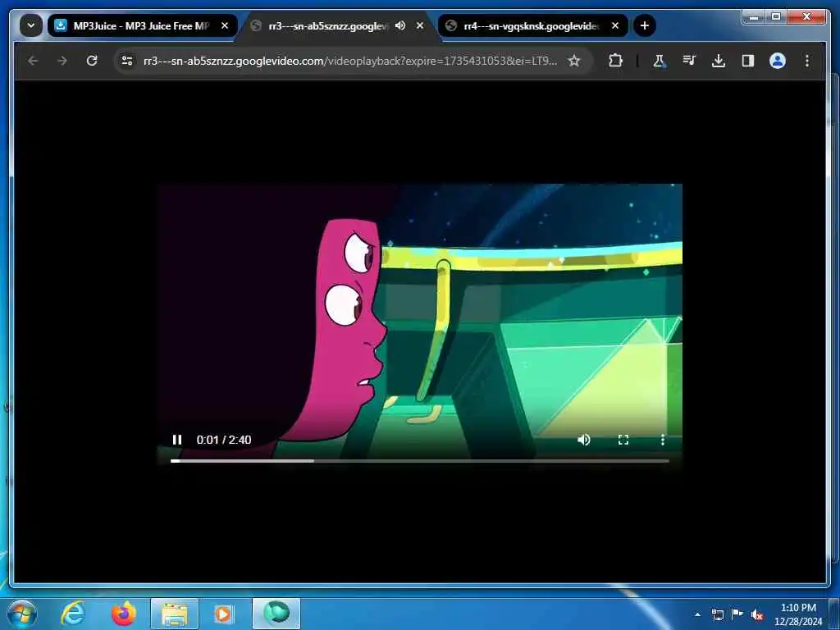
Task: Enter fullscreen video mode
Action: [623, 440]
